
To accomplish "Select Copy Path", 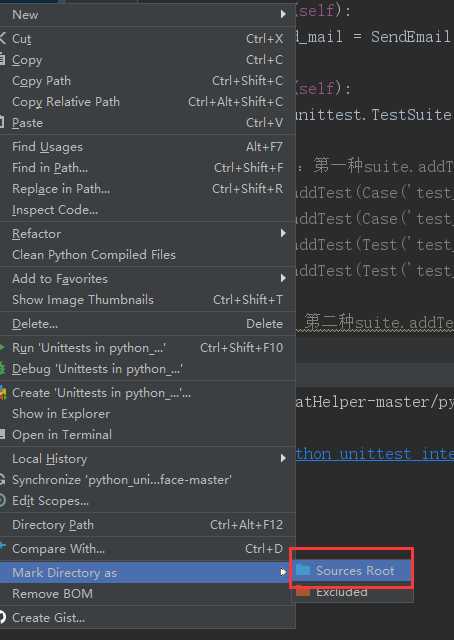I will (x=147, y=81).
